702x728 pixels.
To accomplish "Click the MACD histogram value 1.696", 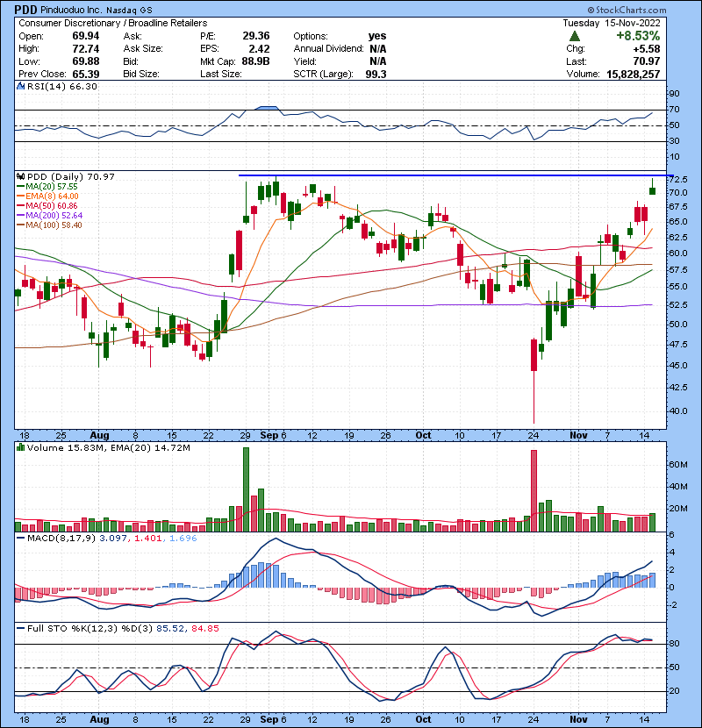I will [183, 539].
